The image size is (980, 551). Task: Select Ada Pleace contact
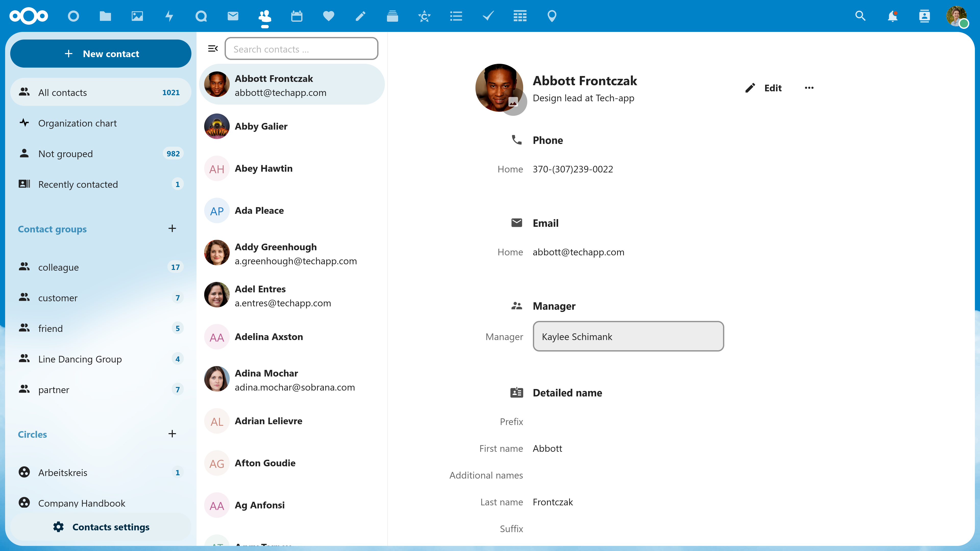click(x=292, y=211)
